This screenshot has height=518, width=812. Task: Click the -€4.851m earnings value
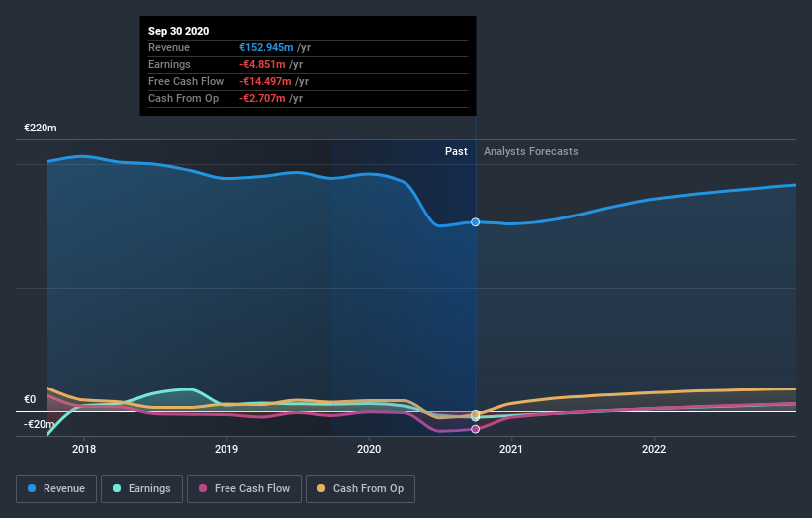(262, 64)
